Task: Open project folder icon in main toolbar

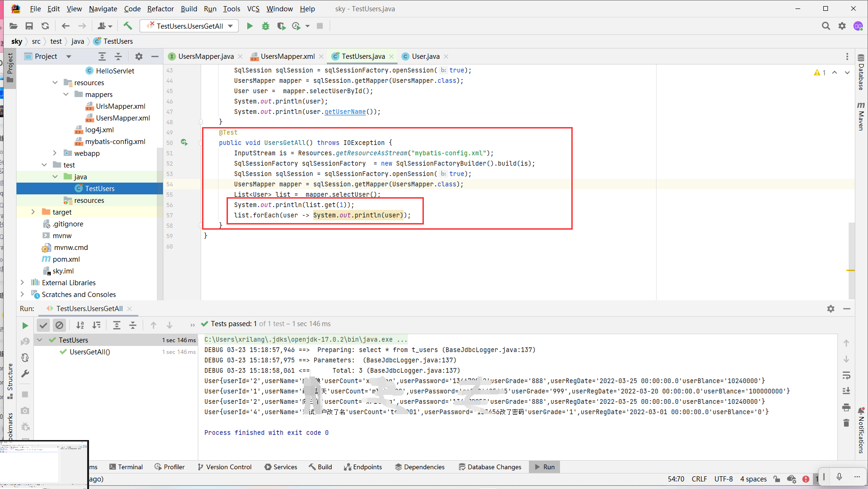Action: pyautogui.click(x=14, y=26)
